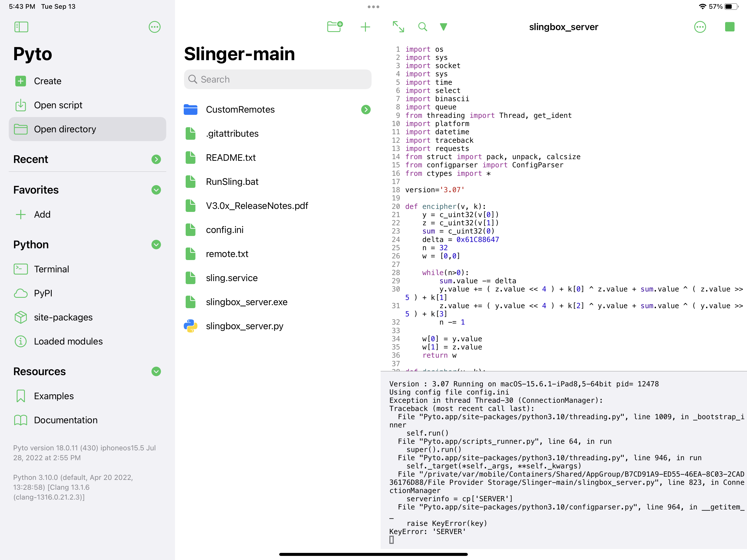Select Open script in the sidebar
Image resolution: width=747 pixels, height=560 pixels.
coord(58,105)
